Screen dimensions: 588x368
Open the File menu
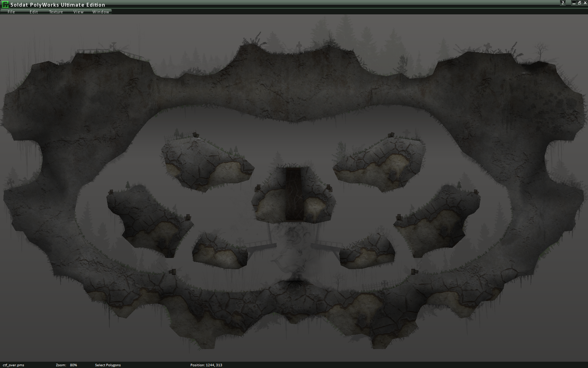tap(11, 12)
